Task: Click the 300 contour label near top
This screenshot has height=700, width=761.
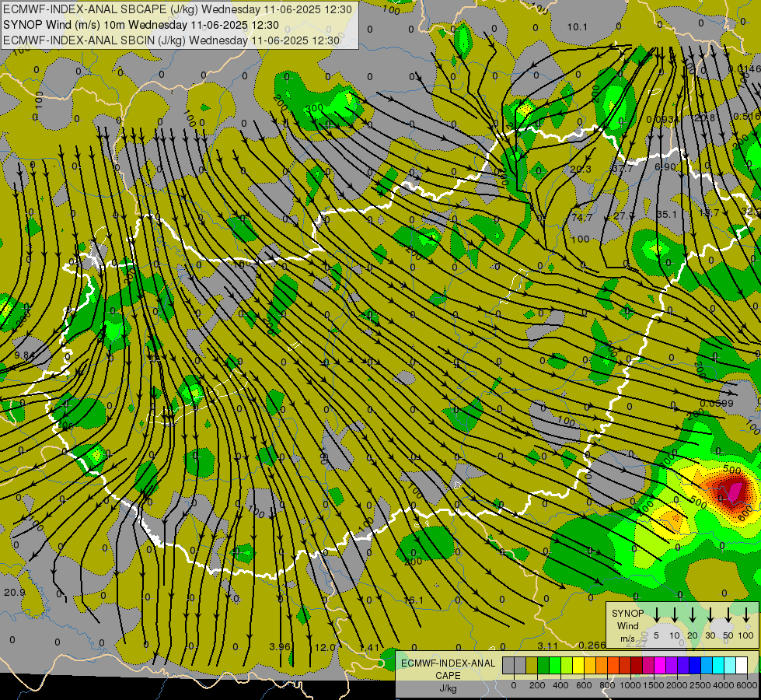Action: click(x=315, y=108)
